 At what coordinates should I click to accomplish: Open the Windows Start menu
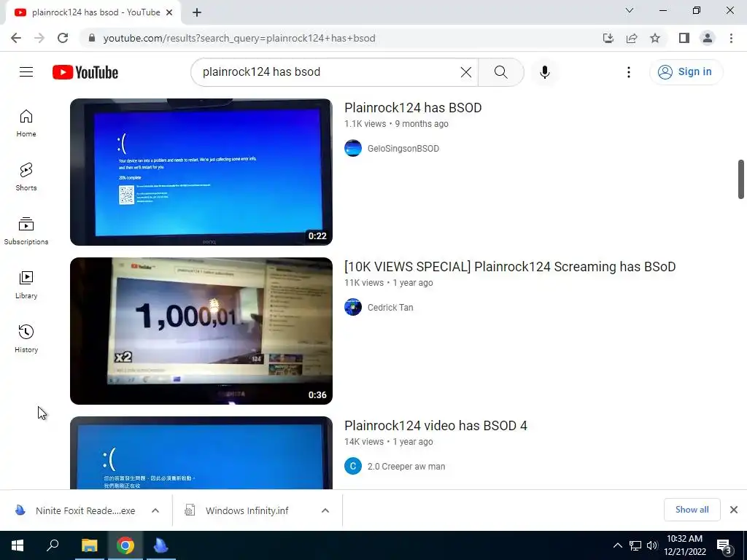[18, 545]
